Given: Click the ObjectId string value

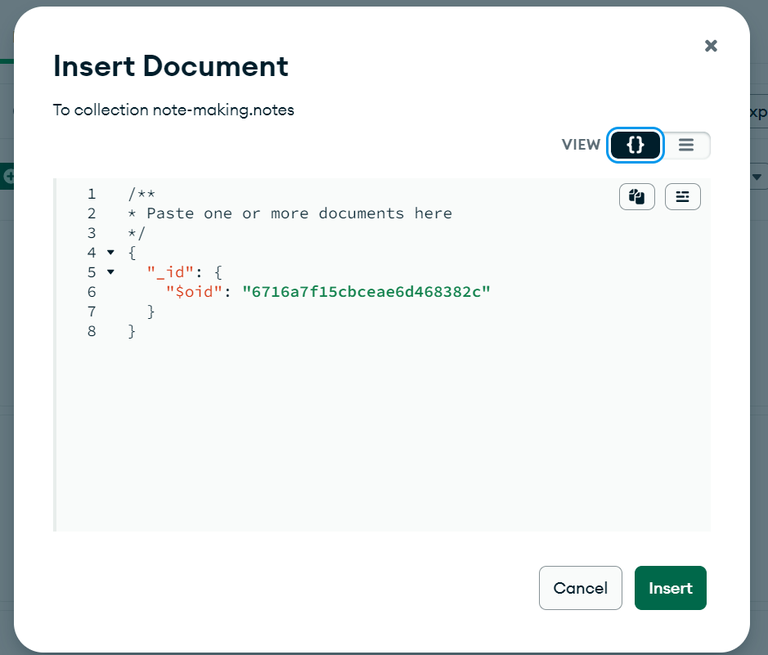Looking at the screenshot, I should point(367,292).
